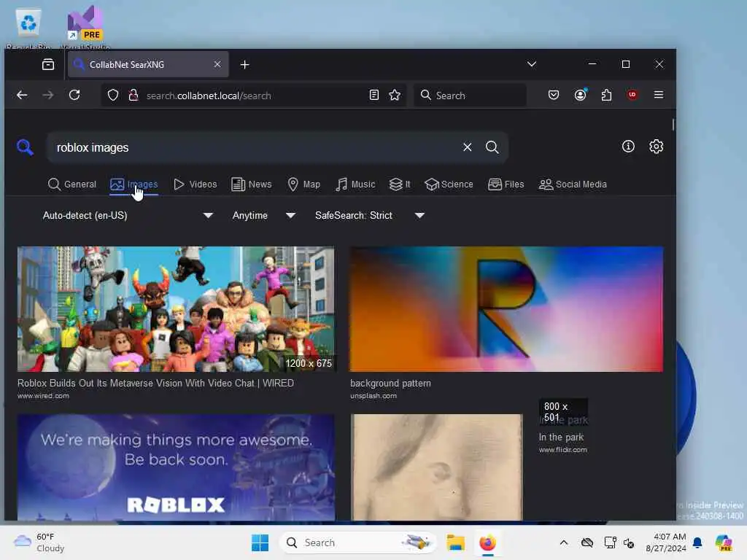Click the uBlock Origin extension icon
This screenshot has height=560, width=747.
[632, 95]
